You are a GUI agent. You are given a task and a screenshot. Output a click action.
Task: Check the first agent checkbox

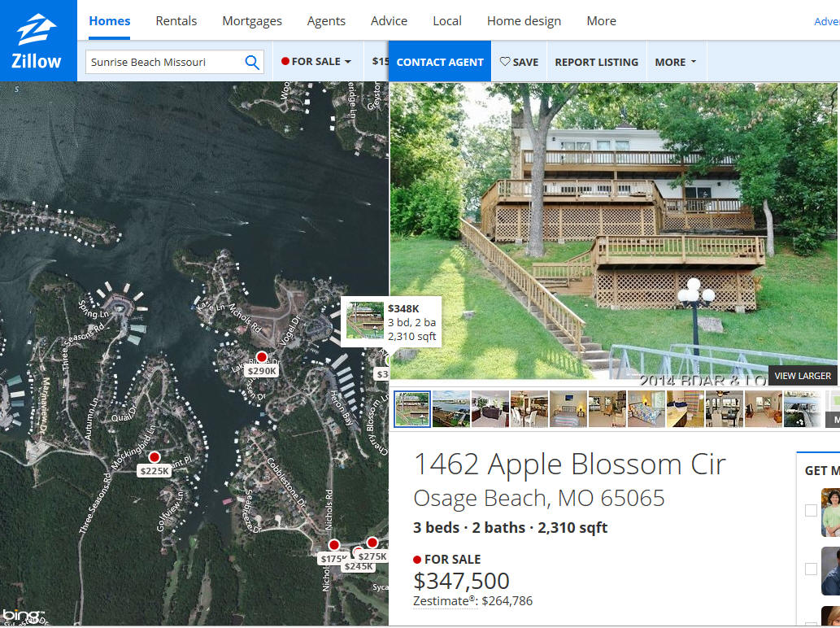click(x=811, y=510)
